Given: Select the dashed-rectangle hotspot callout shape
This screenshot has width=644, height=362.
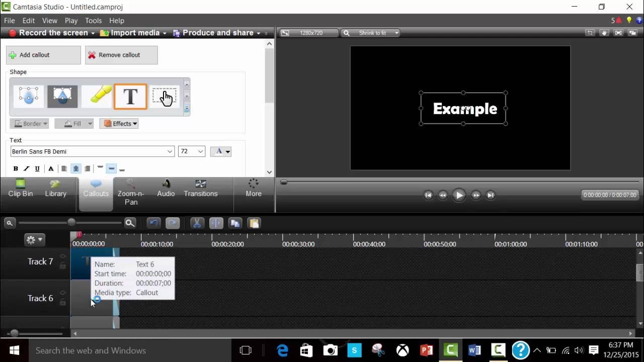Looking at the screenshot, I should [164, 97].
